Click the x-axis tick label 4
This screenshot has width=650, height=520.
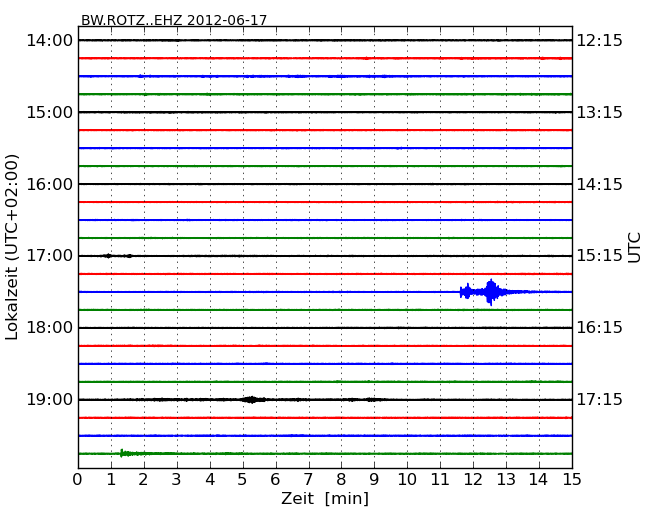point(210,480)
